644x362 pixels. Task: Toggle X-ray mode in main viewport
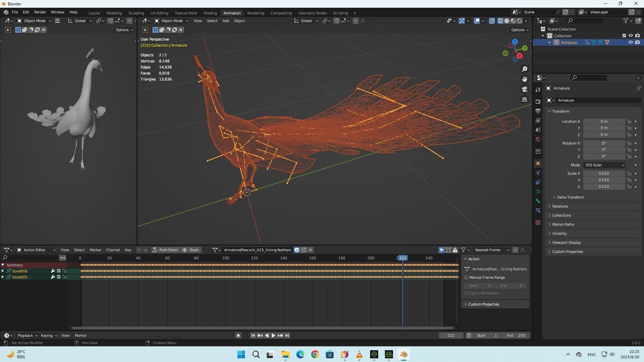tap(492, 21)
